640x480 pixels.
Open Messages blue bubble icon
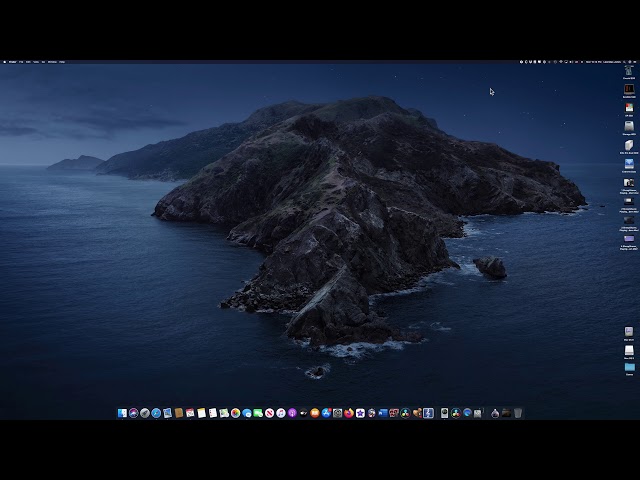[247, 413]
